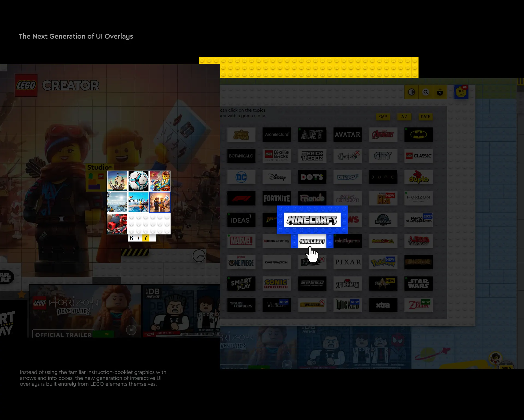Image resolution: width=524 pixels, height=420 pixels.
Task: Select the AVATAR theme tile
Action: coord(348,135)
